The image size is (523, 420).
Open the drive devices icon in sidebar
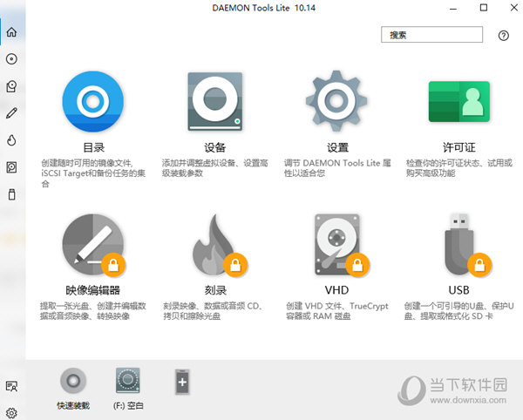11,86
